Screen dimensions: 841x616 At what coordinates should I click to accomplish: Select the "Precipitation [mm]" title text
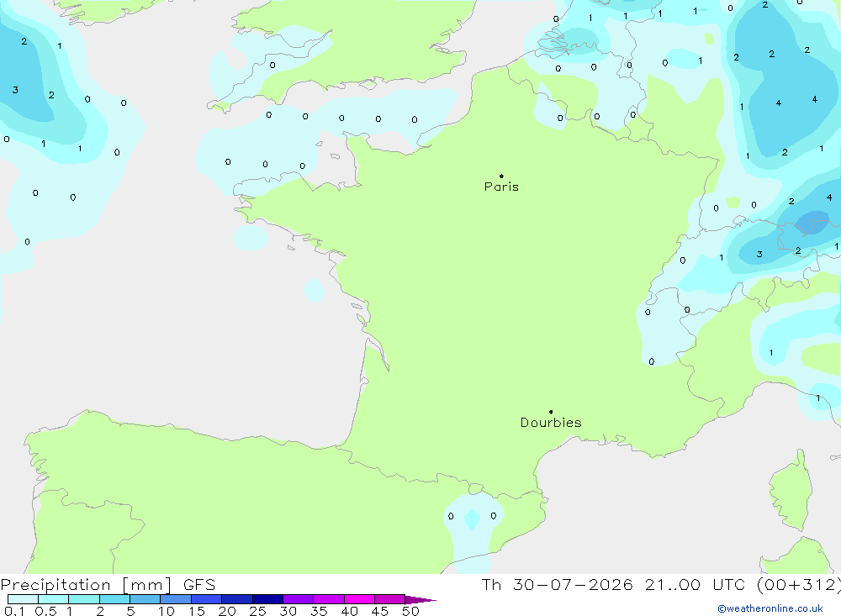tap(86, 585)
